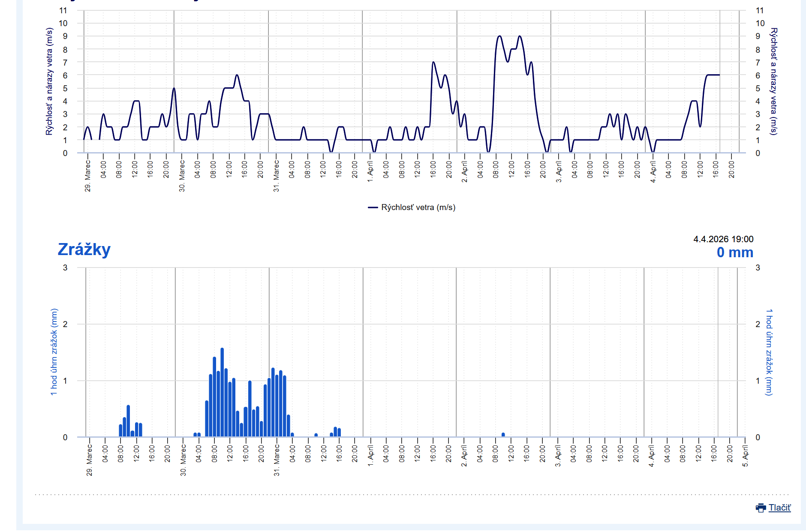The height and width of the screenshot is (532, 806).
Task: Click the 5 m/s wind spike ending 29. Marec
Action: click(174, 89)
